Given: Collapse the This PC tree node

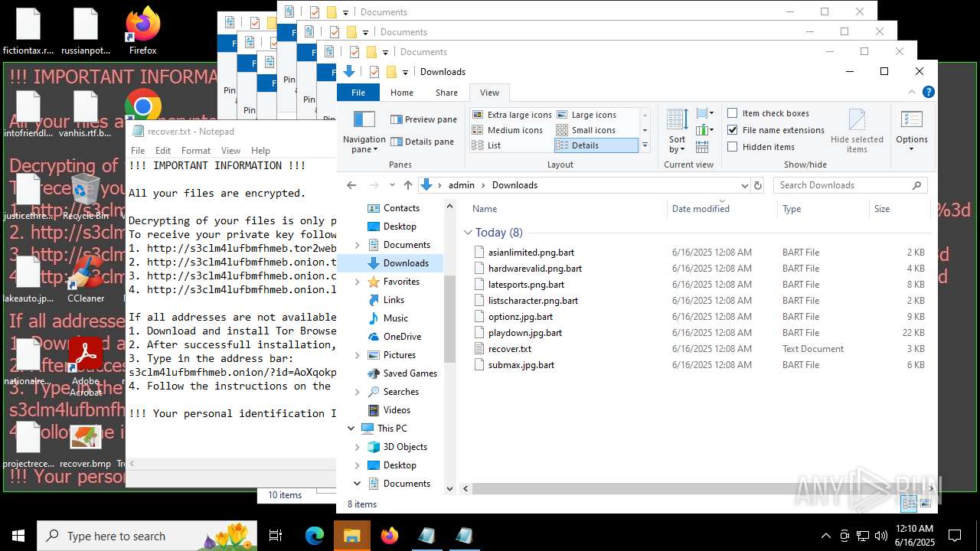Looking at the screenshot, I should click(351, 429).
